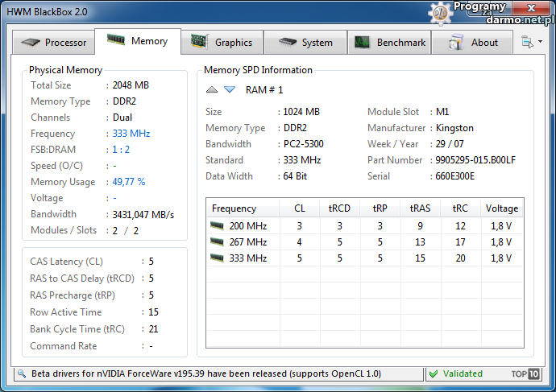Click the tRAS column header
The height and width of the screenshot is (392, 556).
420,208
